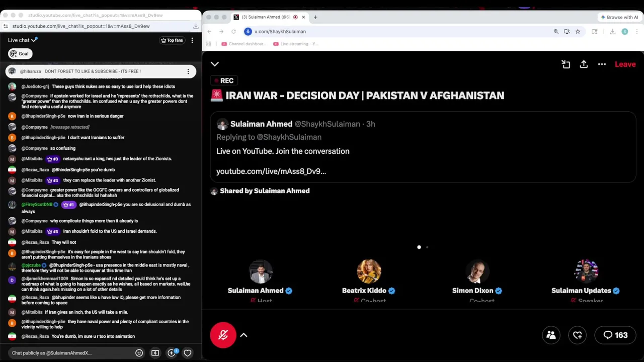Select the Sulaiman Ahmed X tab
Image resolution: width=644 pixels, height=362 pixels.
(269, 17)
